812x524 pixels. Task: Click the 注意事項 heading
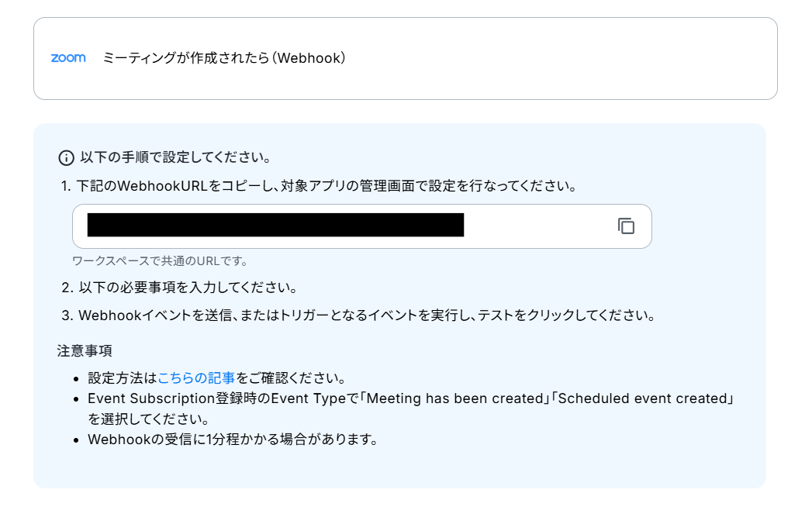[85, 351]
